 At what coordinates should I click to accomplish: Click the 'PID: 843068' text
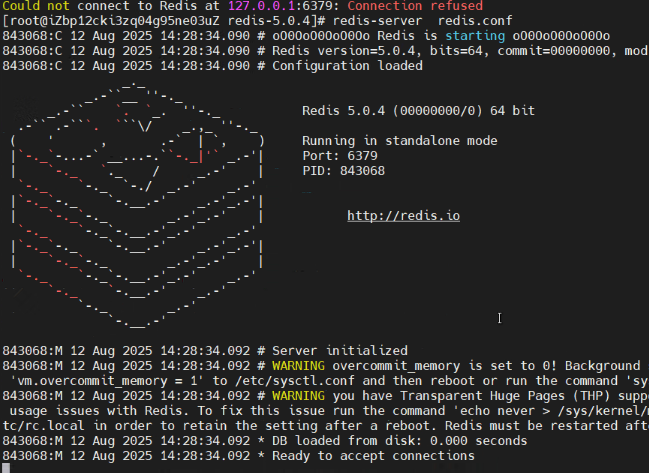click(x=344, y=171)
